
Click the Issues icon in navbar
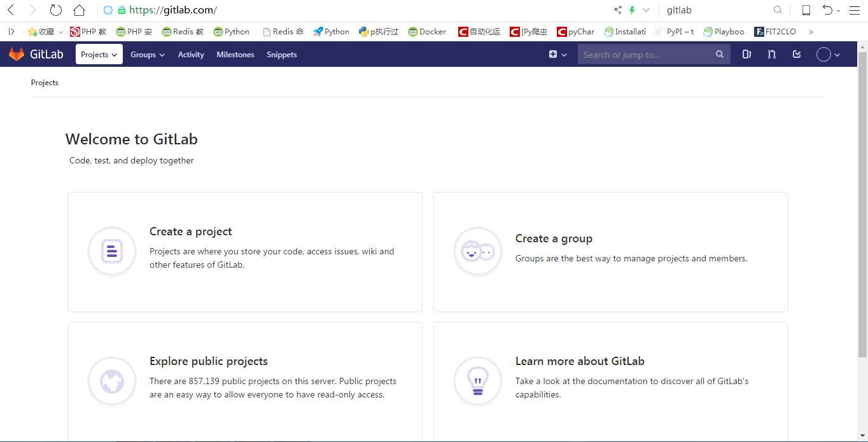point(746,54)
